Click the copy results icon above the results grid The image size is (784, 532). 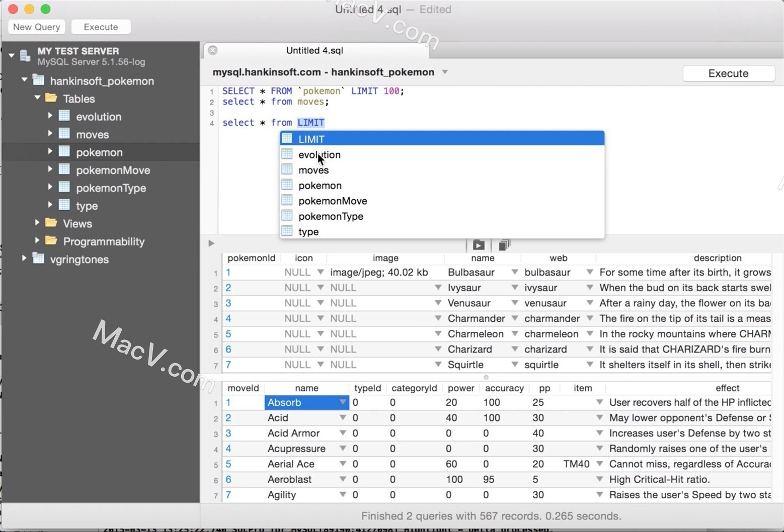tap(504, 245)
